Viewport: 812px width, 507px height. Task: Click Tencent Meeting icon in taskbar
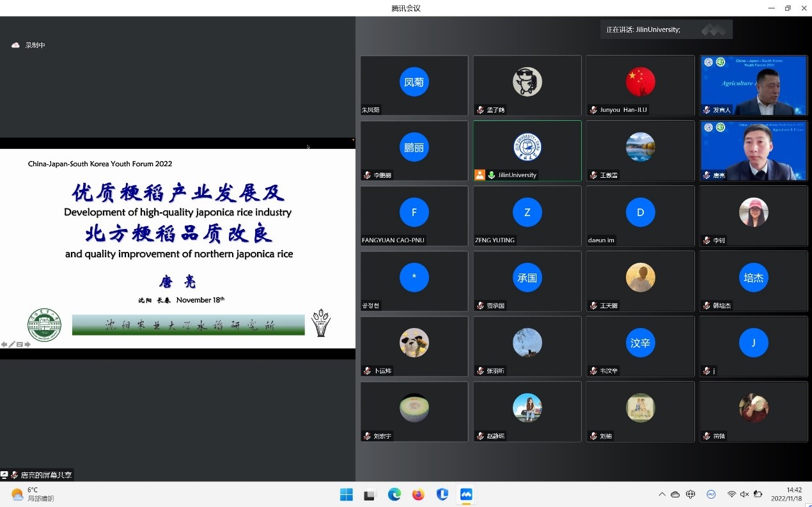(x=466, y=494)
